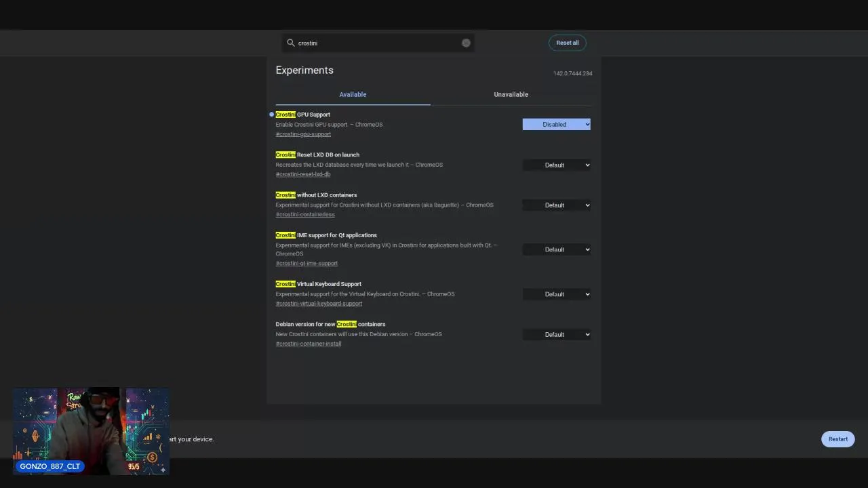Open the Crostini GPU Support Disabled dropdown

(556, 124)
